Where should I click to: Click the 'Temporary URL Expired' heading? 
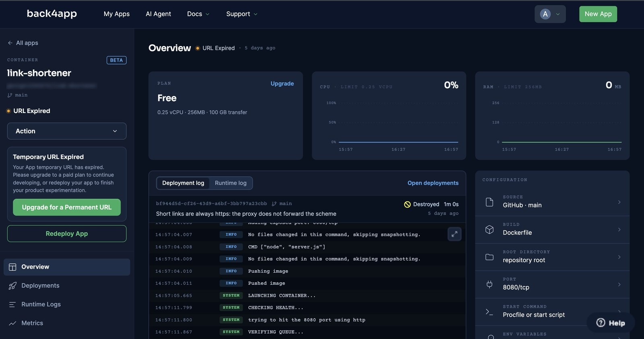[x=48, y=157]
